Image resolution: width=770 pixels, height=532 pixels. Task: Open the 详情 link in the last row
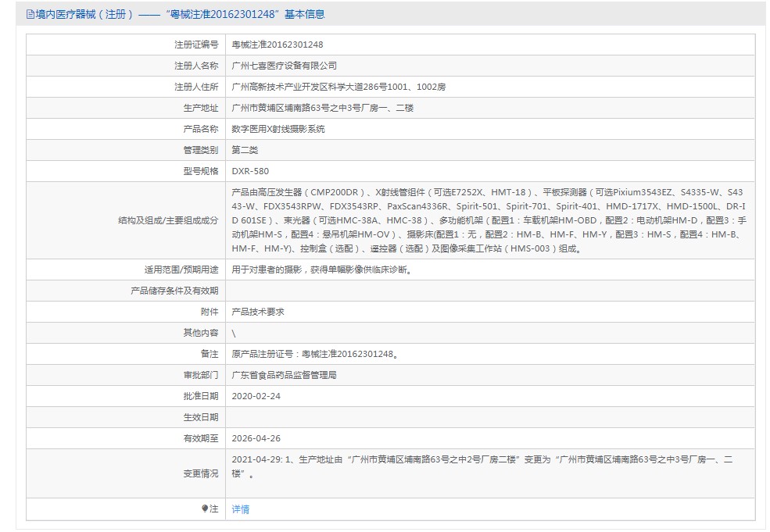tap(241, 509)
